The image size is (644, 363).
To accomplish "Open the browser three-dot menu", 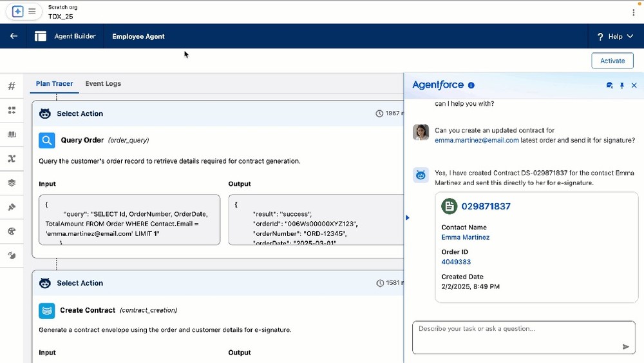I will pyautogui.click(x=634, y=12).
